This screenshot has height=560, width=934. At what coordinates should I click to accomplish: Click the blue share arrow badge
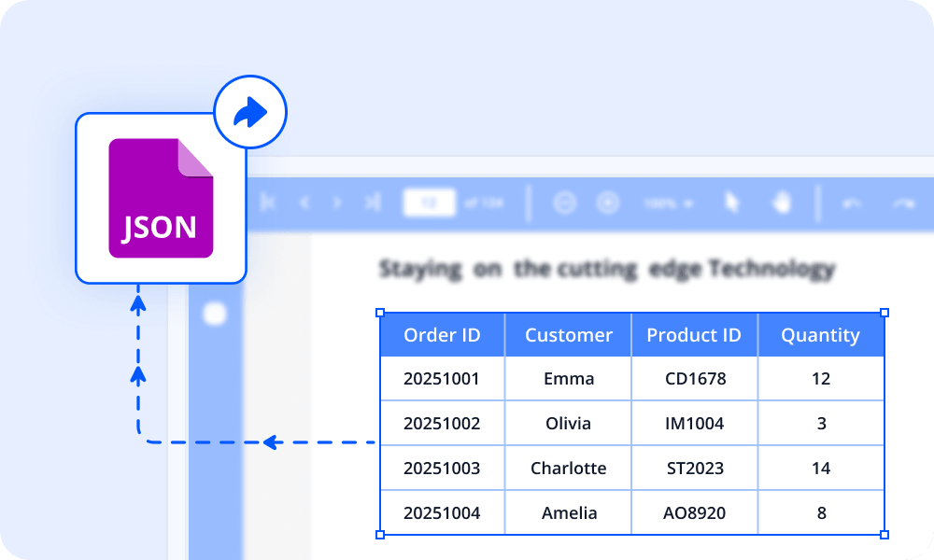point(249,113)
